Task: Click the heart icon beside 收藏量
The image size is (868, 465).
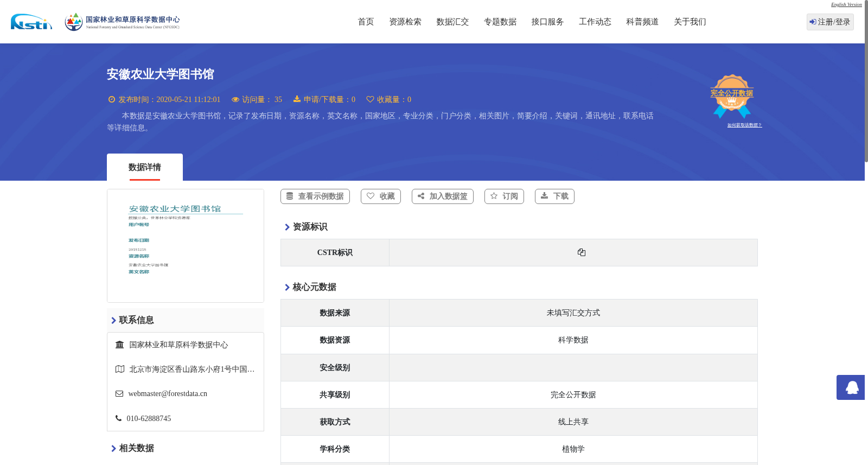Action: (370, 99)
